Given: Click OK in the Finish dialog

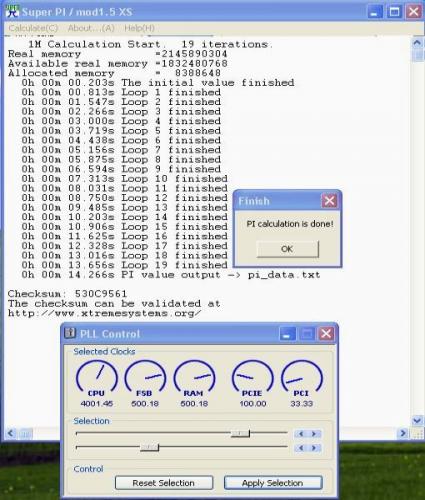Looking at the screenshot, I should [287, 249].
